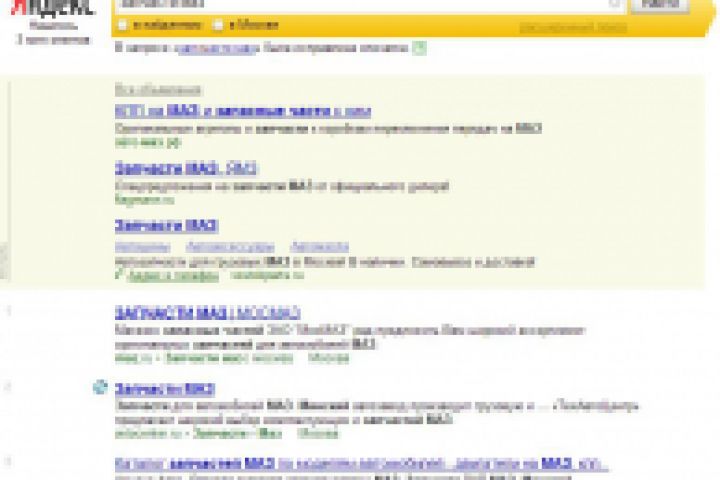This screenshot has height=480, width=720.
Task: Click the green domain beside 'Адрес и телефон'
Action: click(x=267, y=276)
